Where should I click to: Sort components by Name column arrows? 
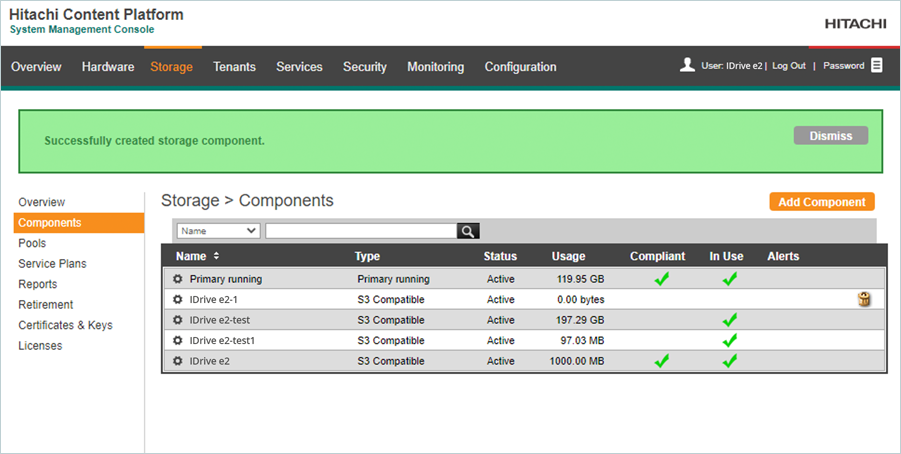216,257
